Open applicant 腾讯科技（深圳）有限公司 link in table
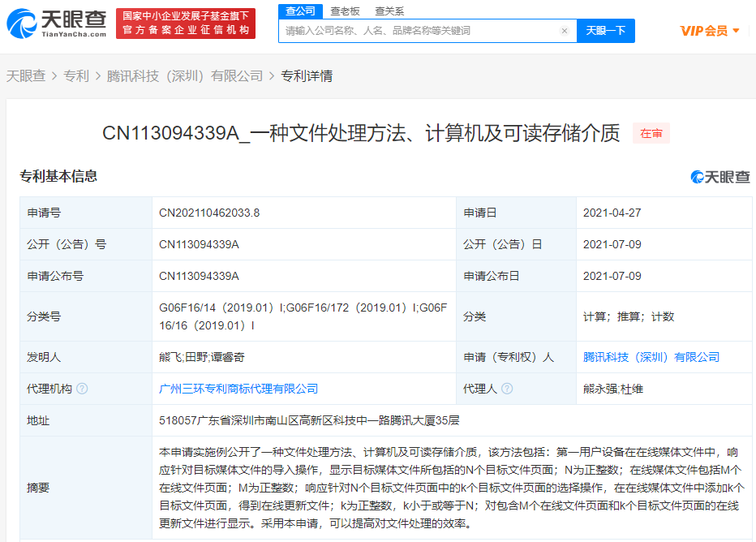This screenshot has height=542, width=756. [651, 357]
